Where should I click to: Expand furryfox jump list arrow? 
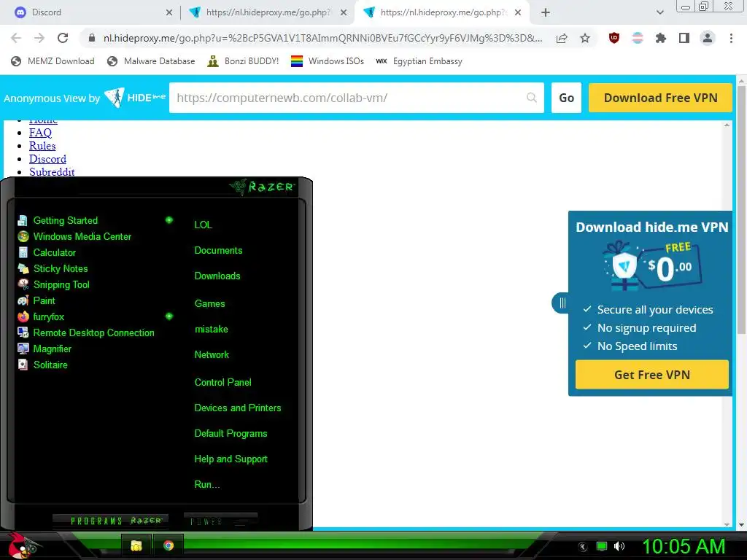[x=169, y=316]
